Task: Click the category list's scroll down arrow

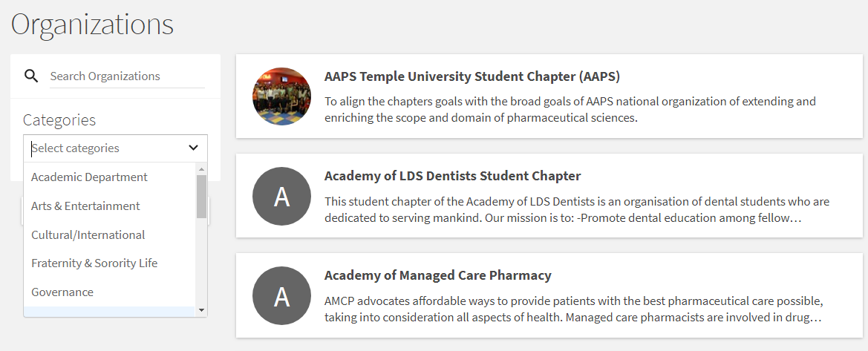Action: coord(201,310)
